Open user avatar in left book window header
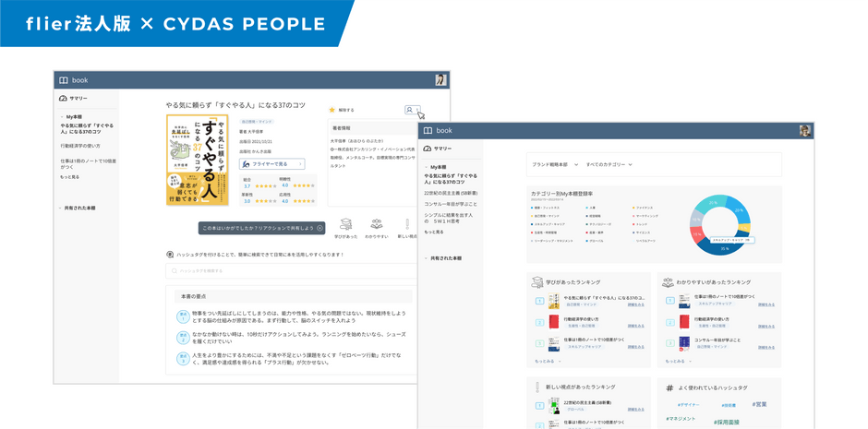 pos(440,79)
